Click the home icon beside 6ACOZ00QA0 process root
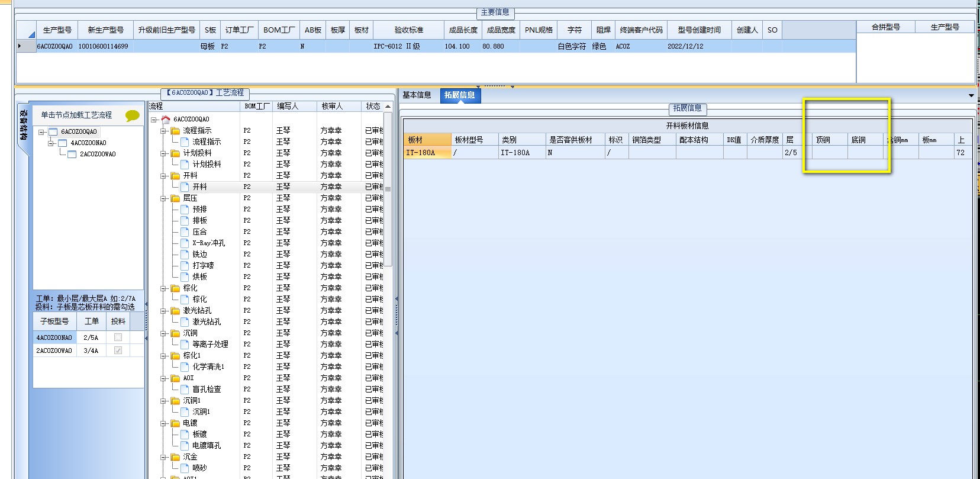The height and width of the screenshot is (479, 980). point(166,119)
